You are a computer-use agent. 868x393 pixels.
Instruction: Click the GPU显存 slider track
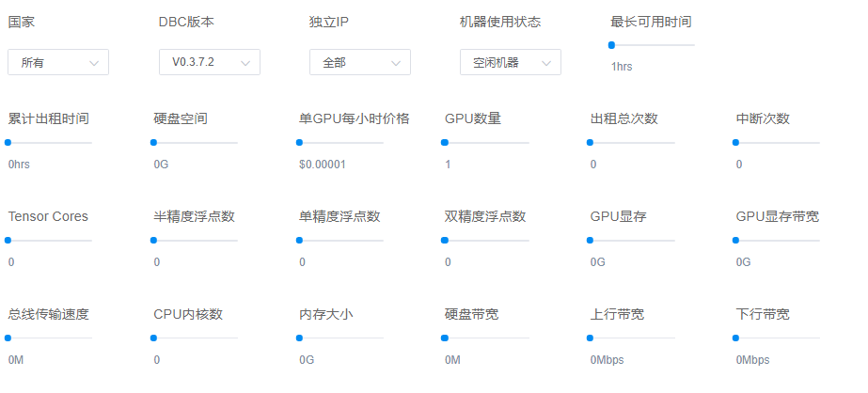[633, 241]
